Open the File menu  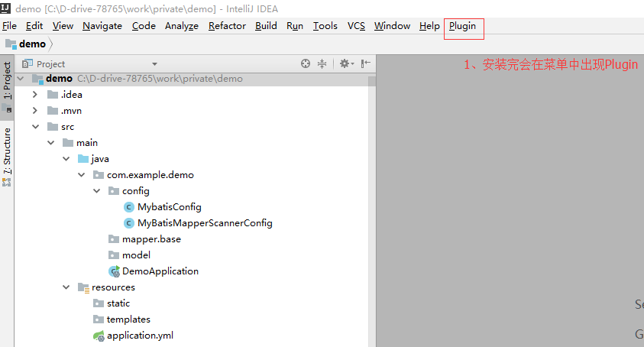[9, 26]
